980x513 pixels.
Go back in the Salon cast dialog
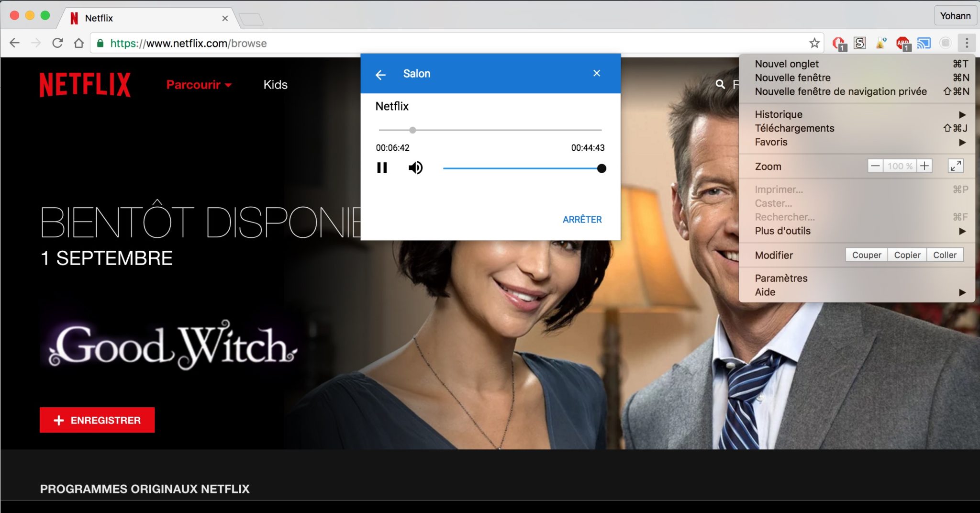pyautogui.click(x=381, y=75)
